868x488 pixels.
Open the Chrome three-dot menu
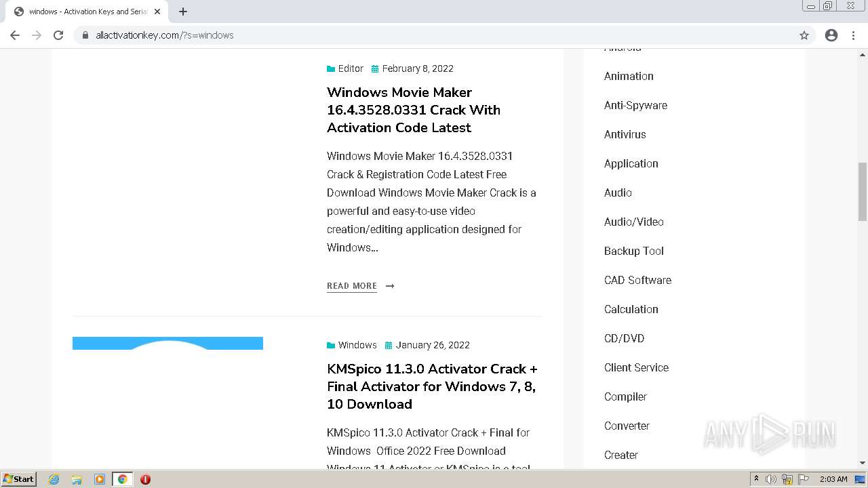854,35
